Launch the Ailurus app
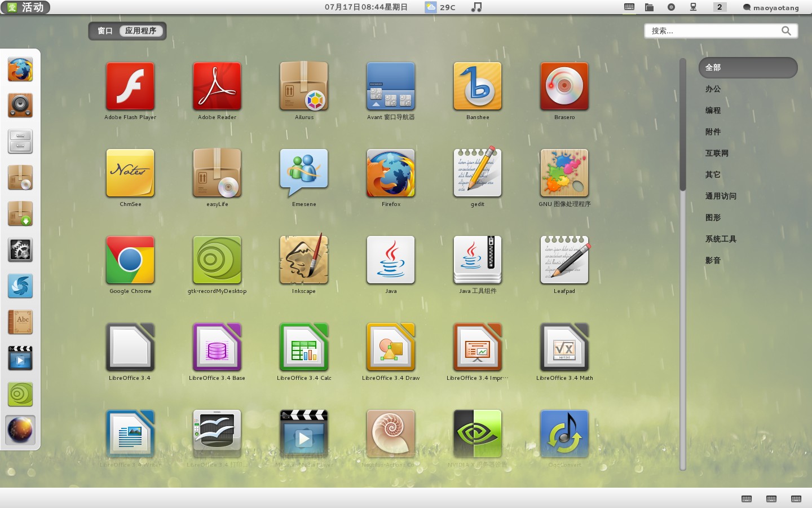The width and height of the screenshot is (812, 508). pyautogui.click(x=304, y=86)
